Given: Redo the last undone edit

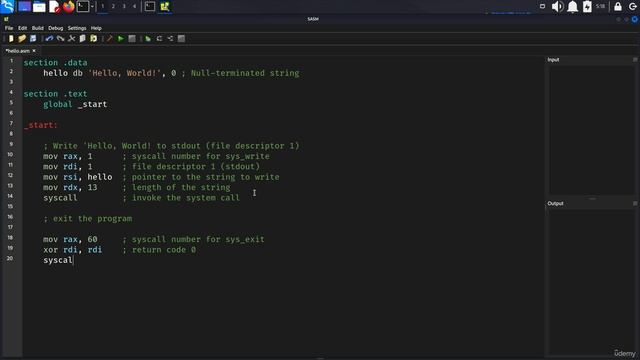Looking at the screenshot, I should point(60,38).
